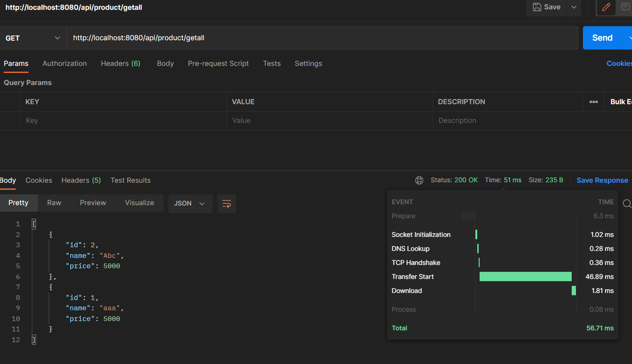Open the JSON format dropdown

(x=190, y=204)
